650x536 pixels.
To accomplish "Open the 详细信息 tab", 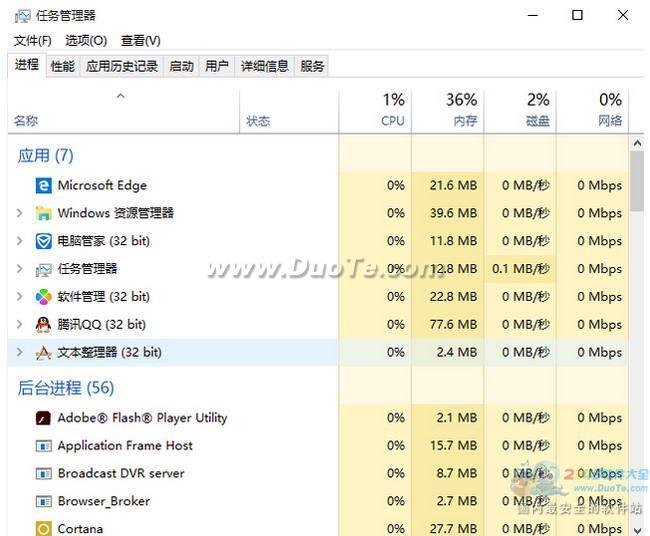I will [x=264, y=66].
